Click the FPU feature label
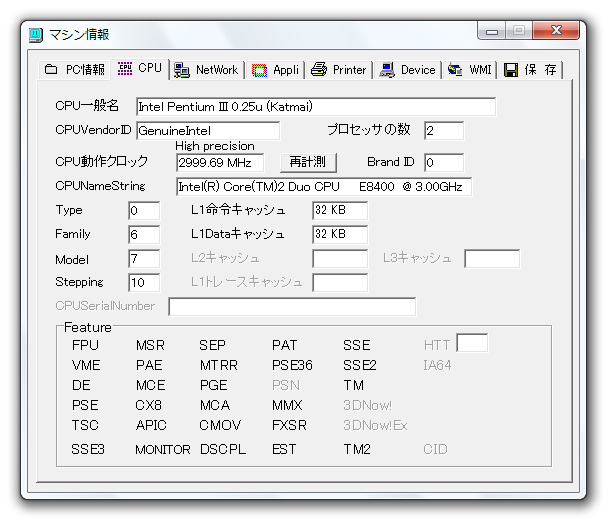Screen dimensions: 610x523 (x=85, y=345)
